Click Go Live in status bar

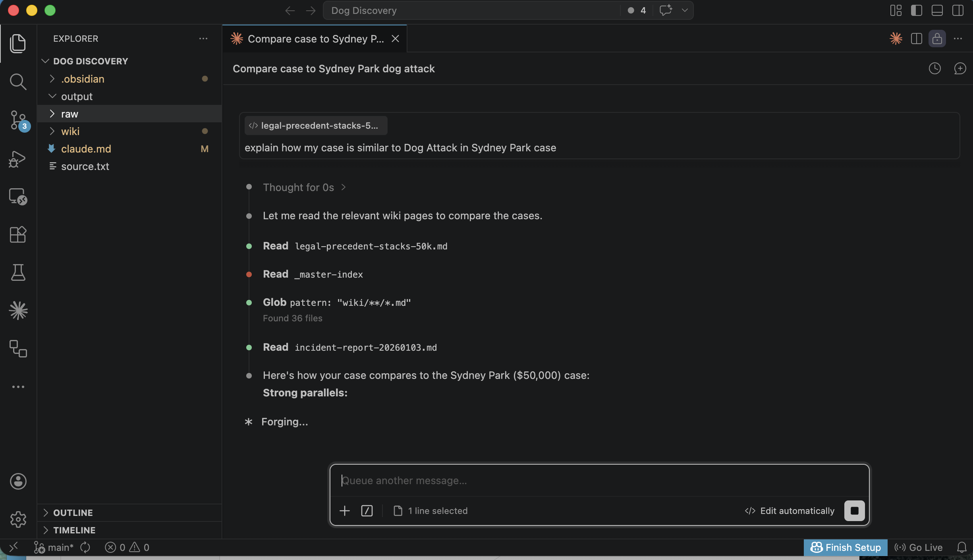918,548
